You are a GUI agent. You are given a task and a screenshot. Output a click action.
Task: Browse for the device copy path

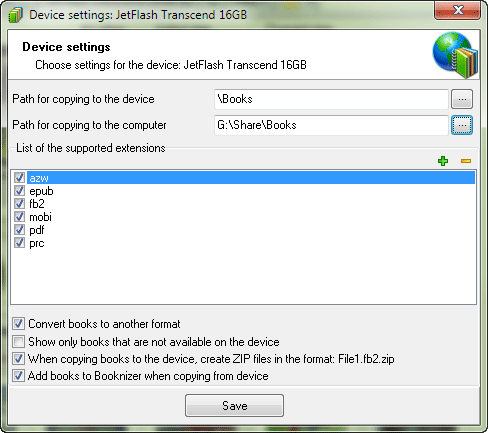pos(462,99)
